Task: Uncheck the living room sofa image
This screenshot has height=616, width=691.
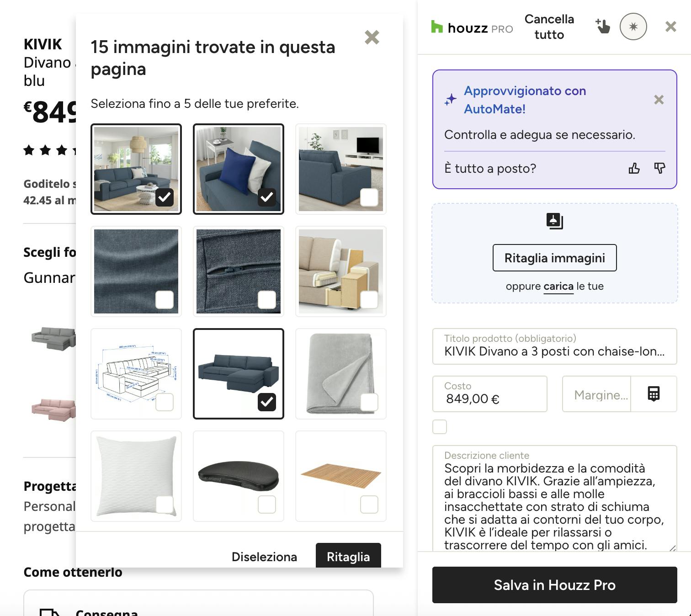Action: coord(164,197)
